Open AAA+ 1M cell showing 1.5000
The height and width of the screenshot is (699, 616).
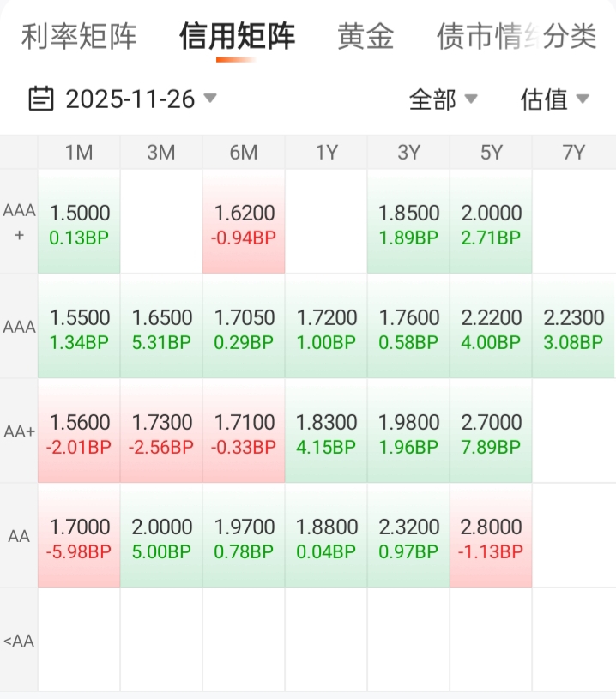pos(79,222)
